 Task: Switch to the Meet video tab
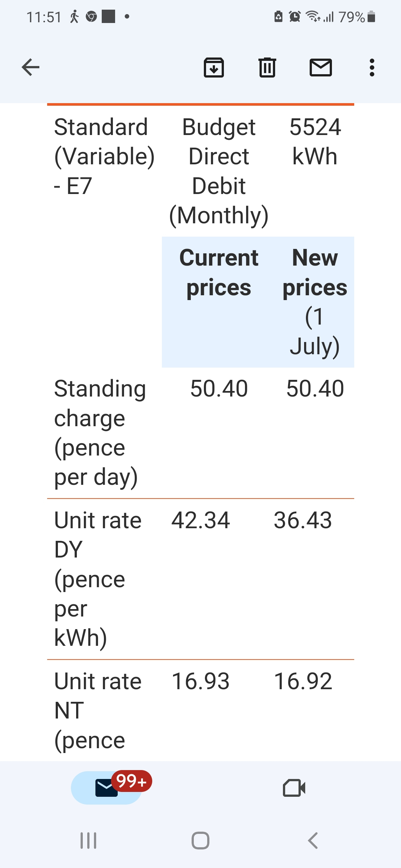click(x=294, y=788)
